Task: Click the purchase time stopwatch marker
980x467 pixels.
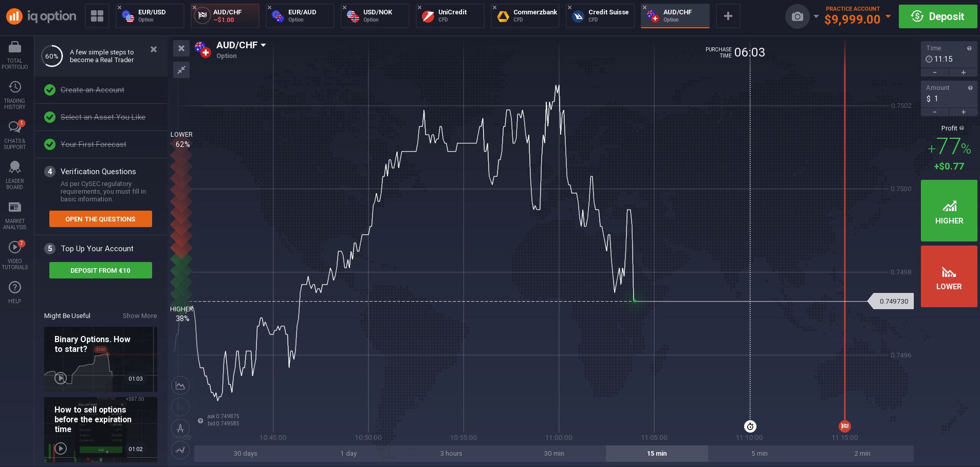Action: click(x=750, y=426)
